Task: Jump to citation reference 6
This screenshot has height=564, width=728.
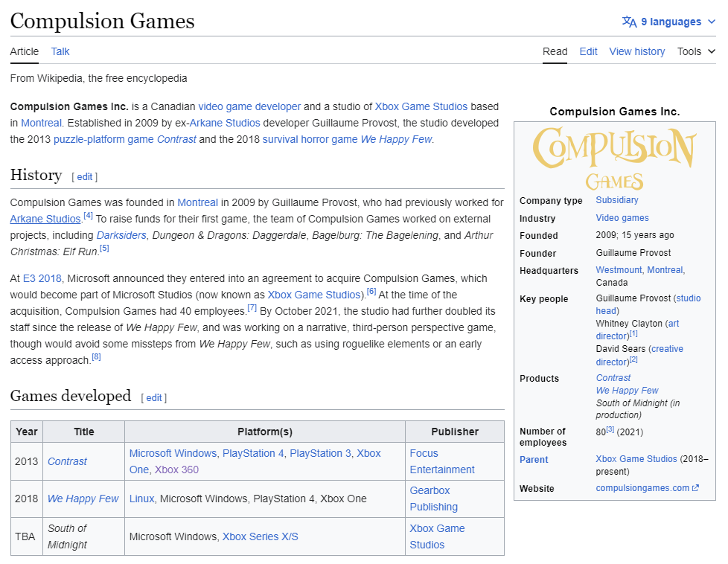Action: coord(371,292)
